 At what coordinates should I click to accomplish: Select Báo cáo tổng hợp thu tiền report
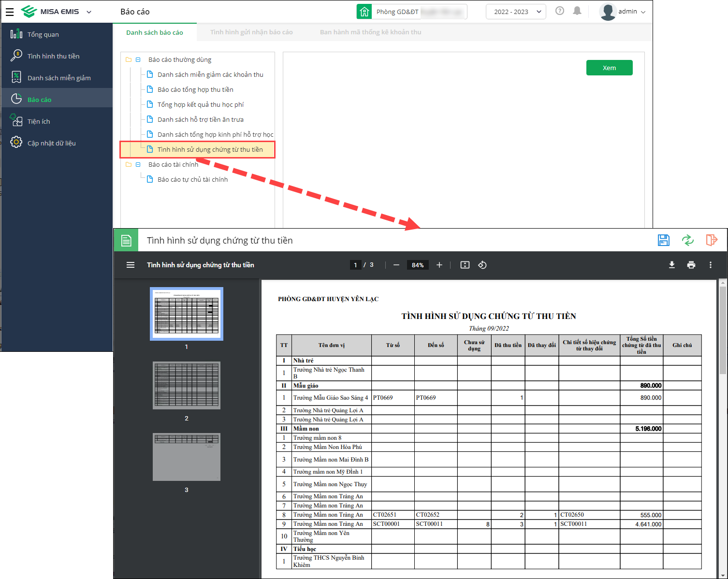(195, 90)
